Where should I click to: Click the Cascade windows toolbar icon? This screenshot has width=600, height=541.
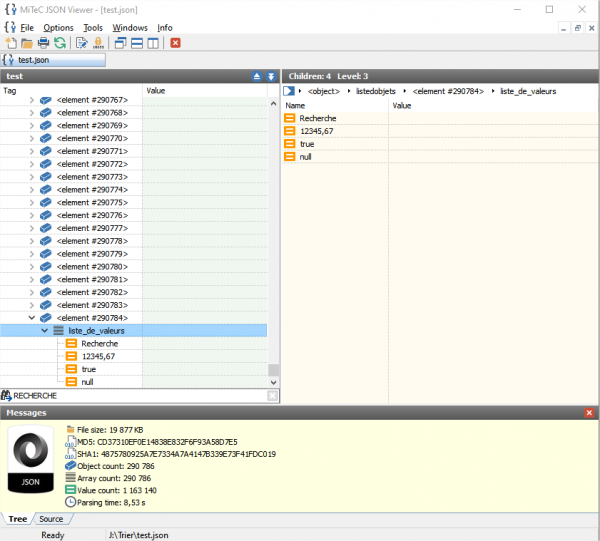point(121,43)
